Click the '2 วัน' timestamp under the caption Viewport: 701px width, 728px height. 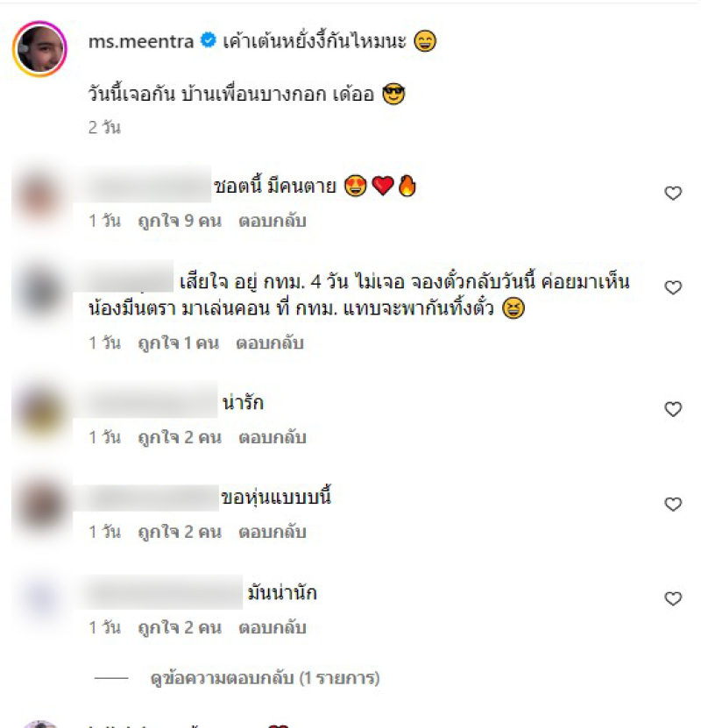click(x=104, y=127)
